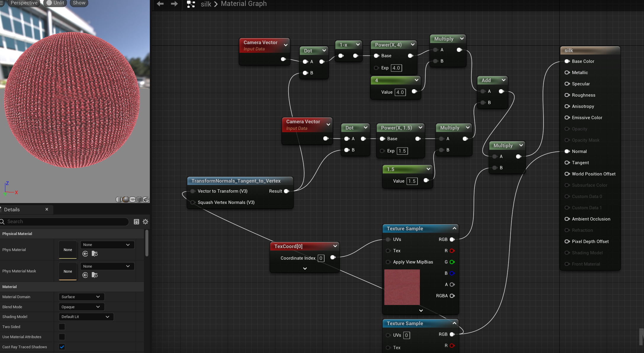Open the Show viewport menu
This screenshot has width=644, height=353.
[x=79, y=3]
